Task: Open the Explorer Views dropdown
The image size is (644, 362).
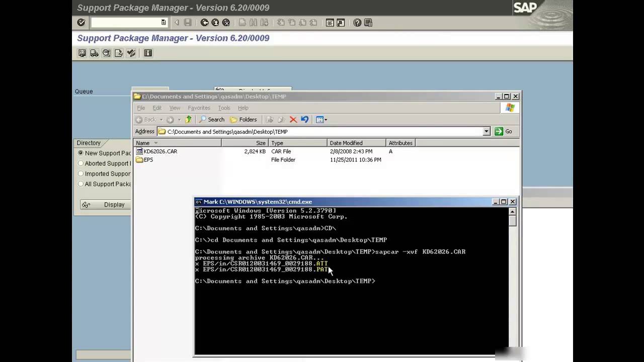Action: (321, 120)
